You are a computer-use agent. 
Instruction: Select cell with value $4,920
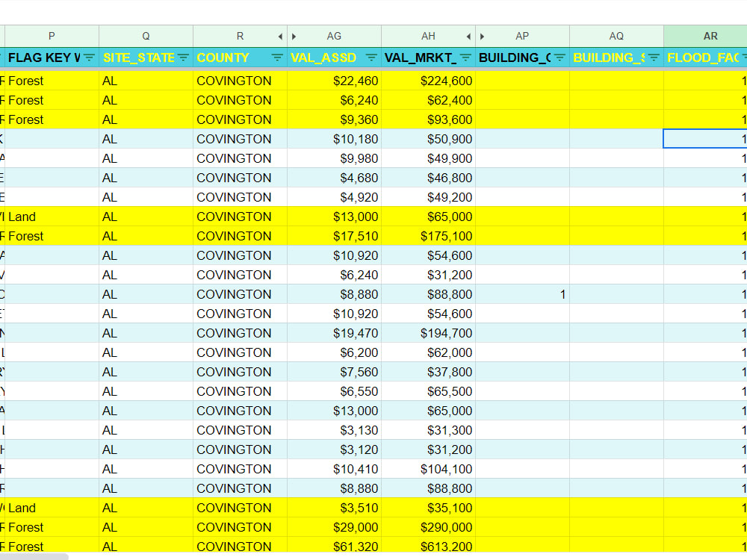(x=334, y=198)
